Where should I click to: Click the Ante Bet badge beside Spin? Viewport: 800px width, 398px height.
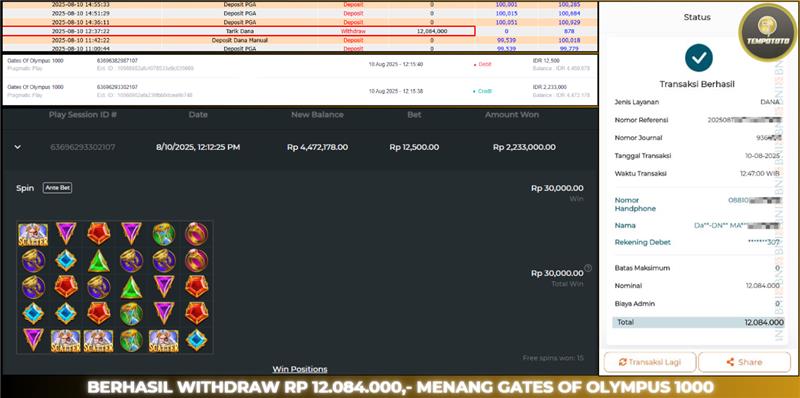(x=57, y=188)
